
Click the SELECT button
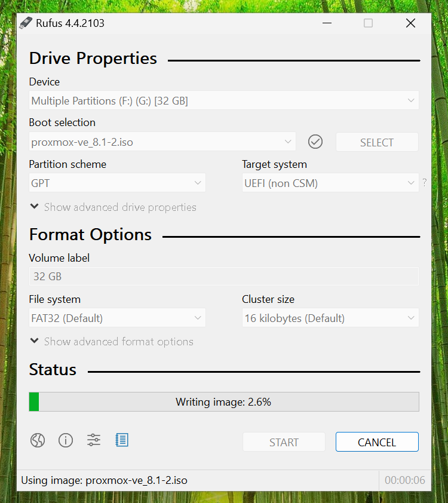[x=377, y=142]
